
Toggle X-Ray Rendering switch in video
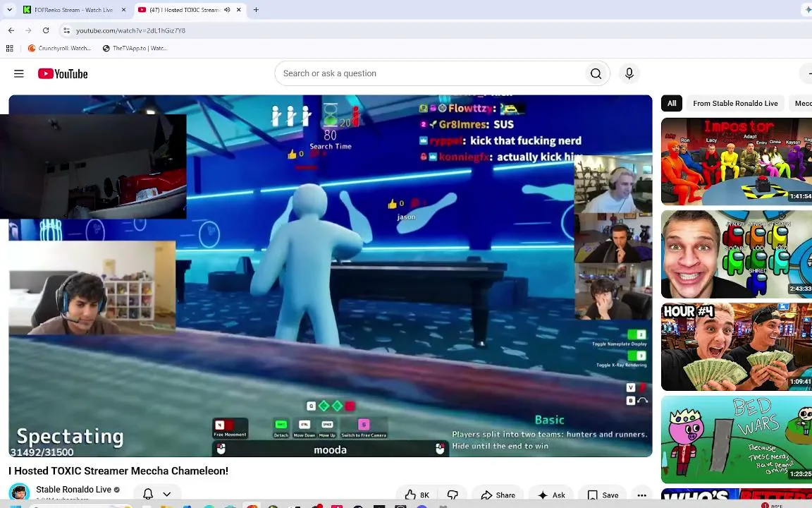point(636,356)
